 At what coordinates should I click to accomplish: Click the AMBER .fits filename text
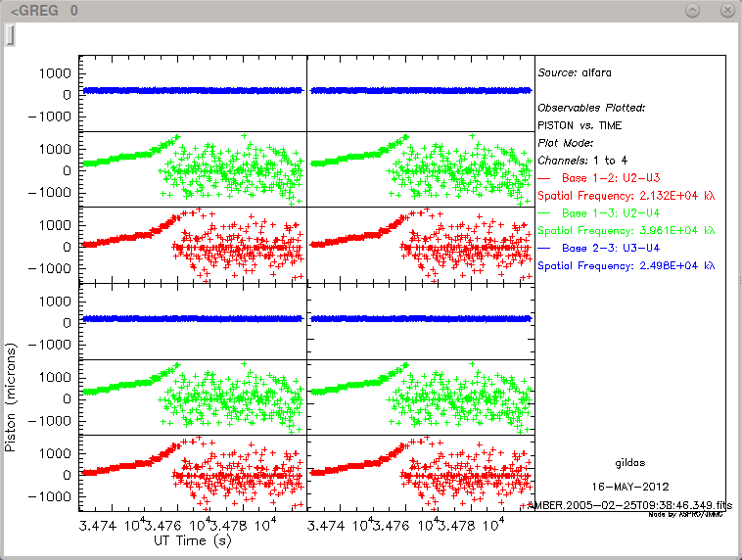coord(627,504)
